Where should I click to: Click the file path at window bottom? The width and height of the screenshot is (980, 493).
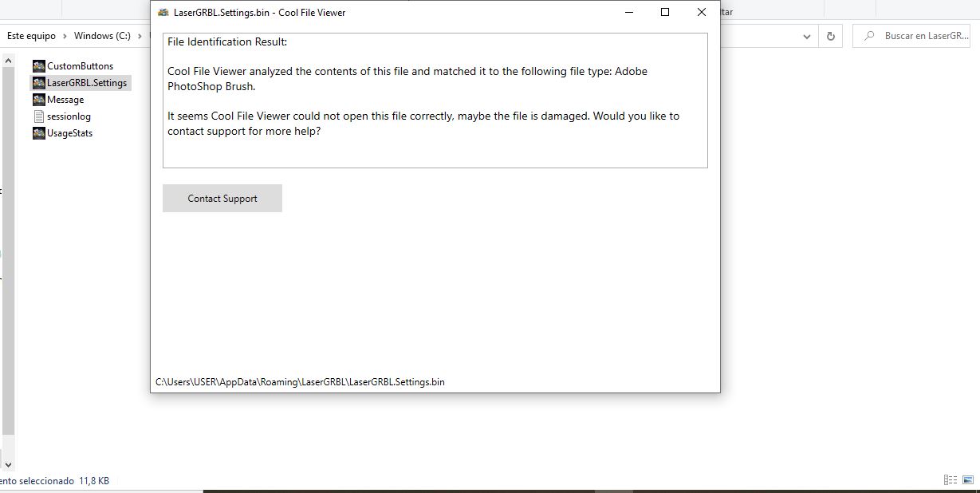pos(300,382)
